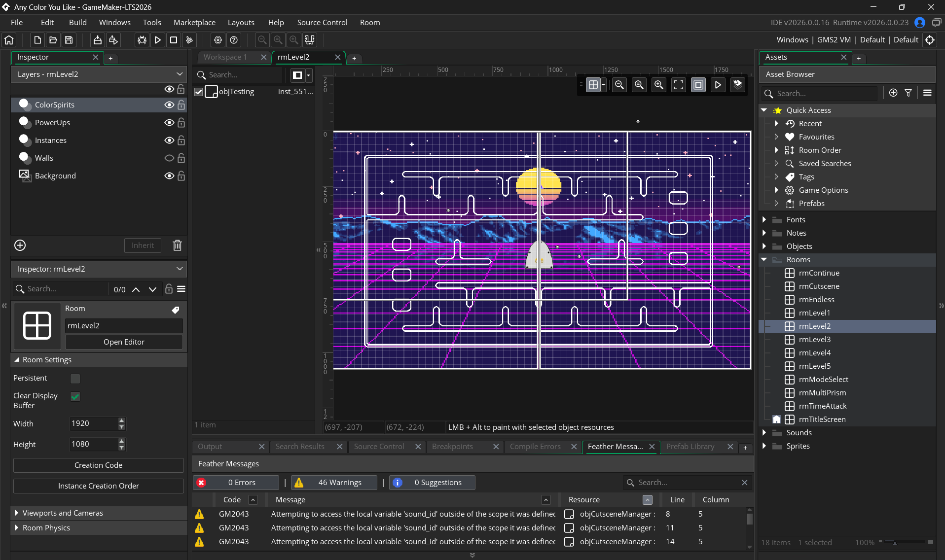Expand the Sprites folder in Assets

pyautogui.click(x=764, y=446)
